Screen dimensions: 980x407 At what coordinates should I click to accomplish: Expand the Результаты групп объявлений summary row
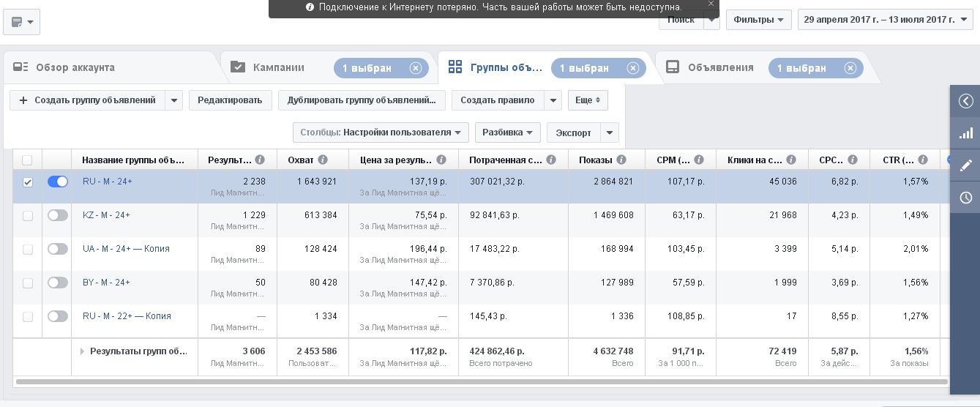coord(82,351)
